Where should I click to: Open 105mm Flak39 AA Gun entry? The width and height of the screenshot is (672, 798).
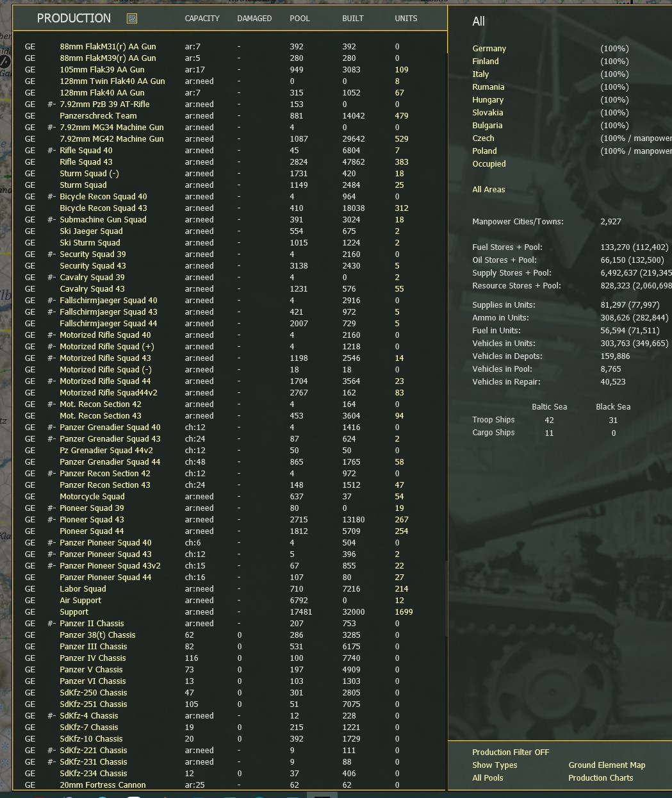pyautogui.click(x=102, y=70)
